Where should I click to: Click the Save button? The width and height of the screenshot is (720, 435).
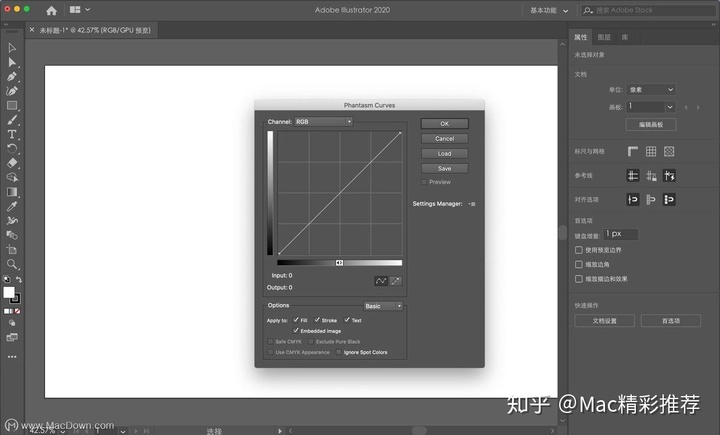tap(444, 169)
